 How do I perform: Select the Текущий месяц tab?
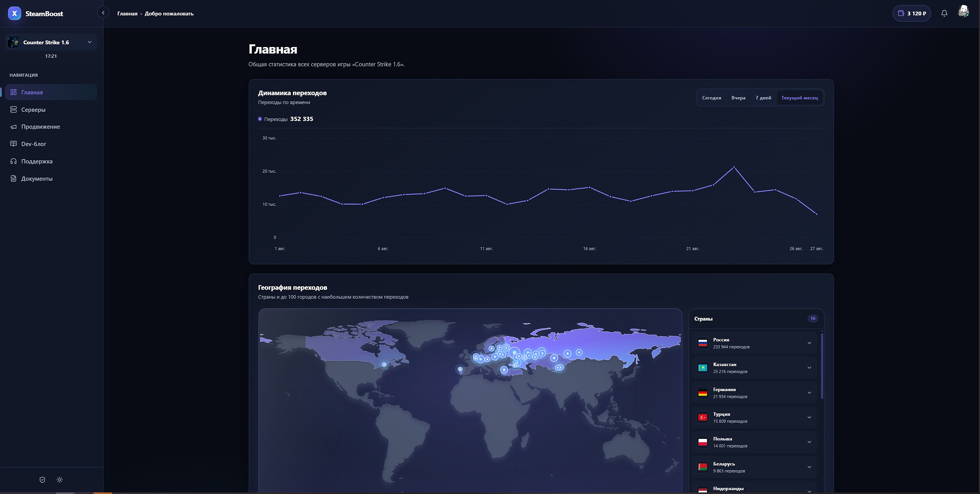pyautogui.click(x=799, y=98)
